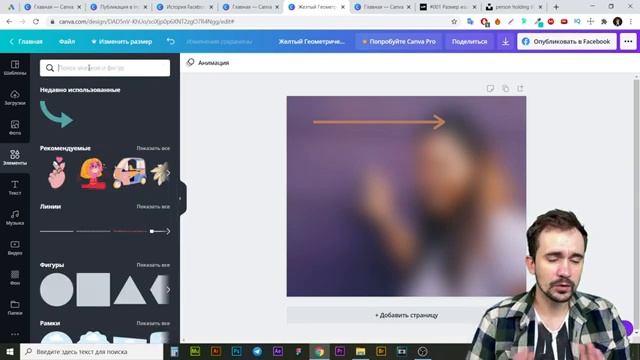Open Telegram from the taskbar

[x=257, y=351]
